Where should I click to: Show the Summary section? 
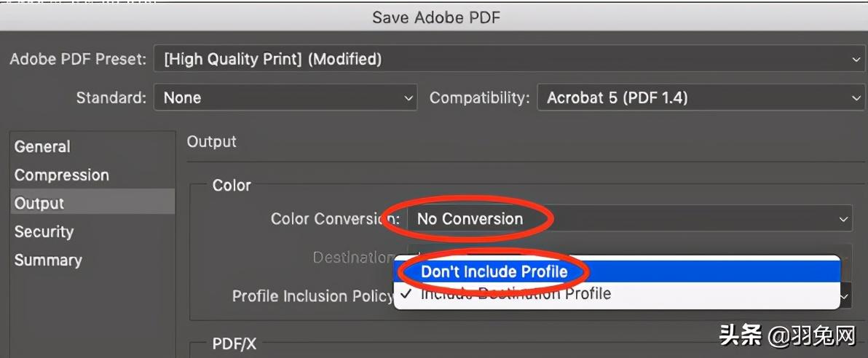(x=48, y=260)
